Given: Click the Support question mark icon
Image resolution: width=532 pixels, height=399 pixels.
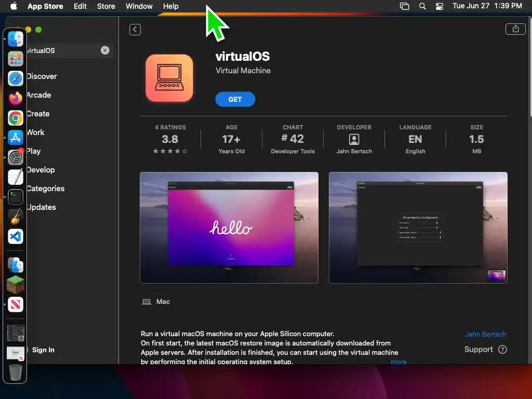Looking at the screenshot, I should coord(502,350).
